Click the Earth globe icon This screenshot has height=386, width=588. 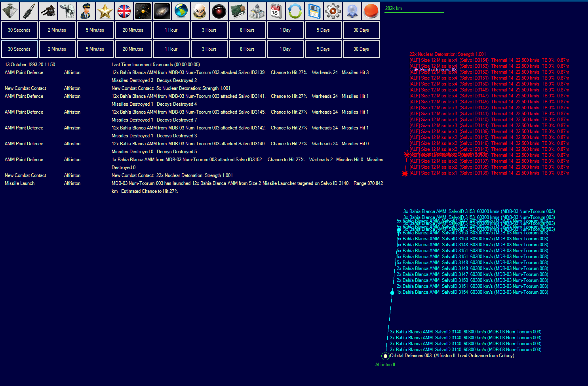181,11
